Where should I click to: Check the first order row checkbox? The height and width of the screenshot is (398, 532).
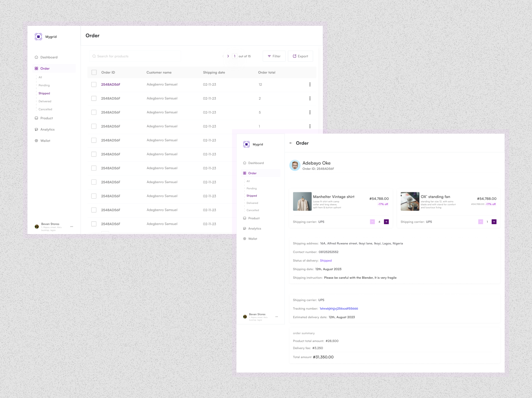coord(94,85)
